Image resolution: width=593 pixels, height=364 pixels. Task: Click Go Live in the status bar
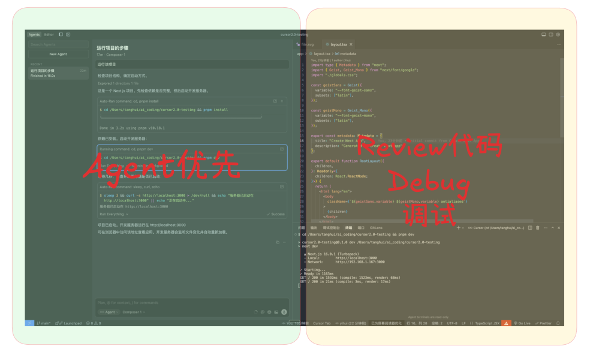point(522,323)
